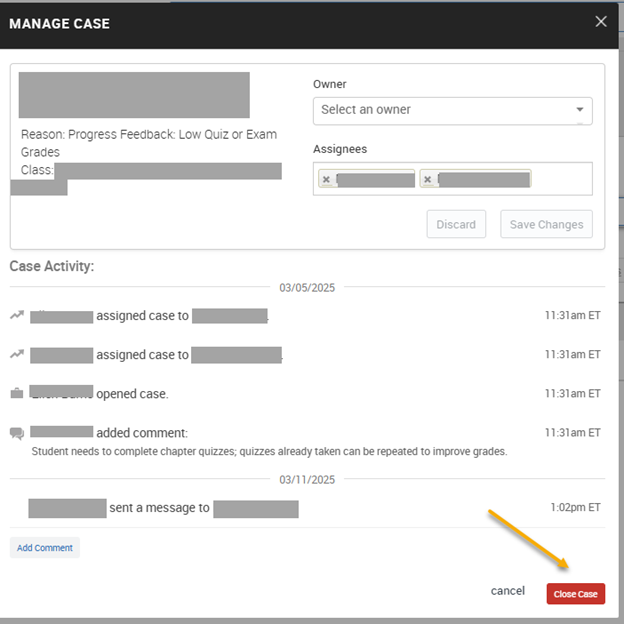Close the Manage Case dialog with X
The image size is (624, 624).
601,21
